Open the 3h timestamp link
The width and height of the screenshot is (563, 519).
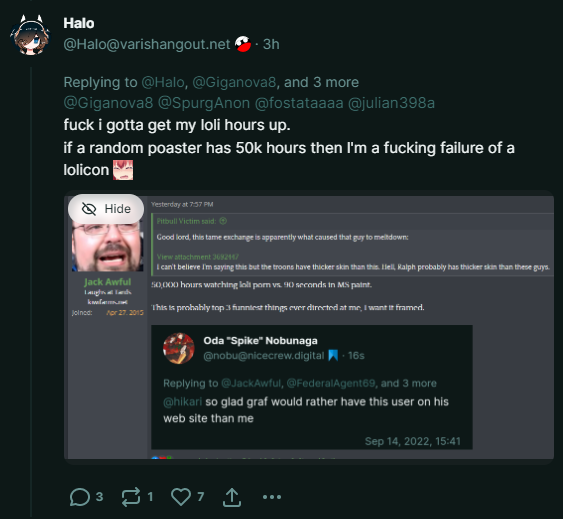[x=271, y=44]
